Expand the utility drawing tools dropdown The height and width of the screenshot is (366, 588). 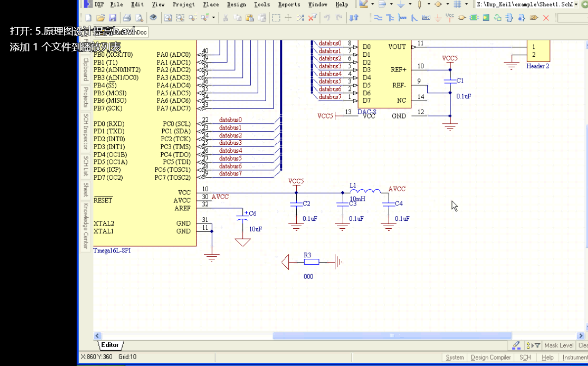pos(373,4)
